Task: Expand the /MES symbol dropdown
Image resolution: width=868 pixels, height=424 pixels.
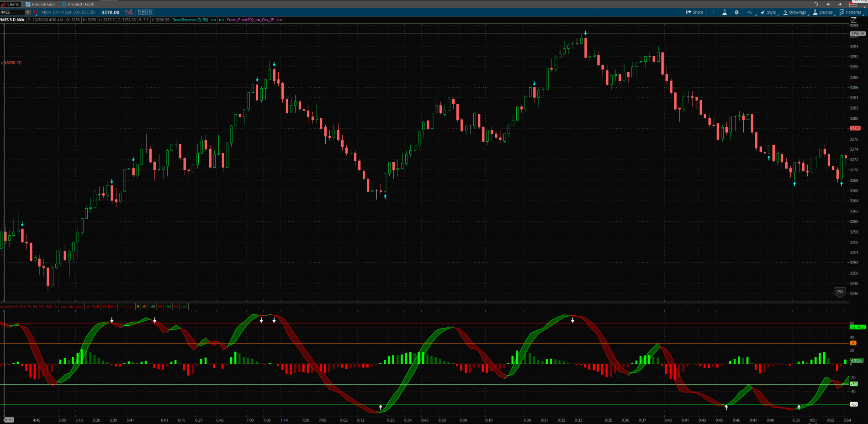Action: point(27,12)
